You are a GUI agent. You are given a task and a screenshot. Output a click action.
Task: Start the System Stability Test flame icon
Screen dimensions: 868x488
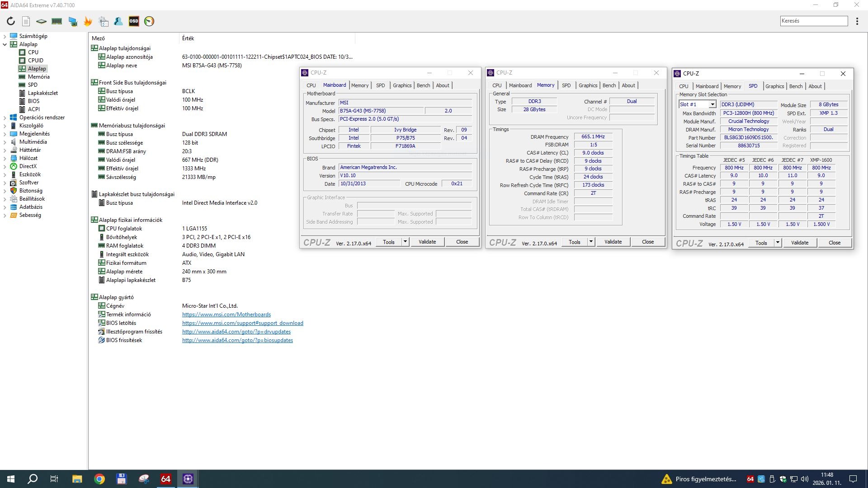tap(88, 21)
